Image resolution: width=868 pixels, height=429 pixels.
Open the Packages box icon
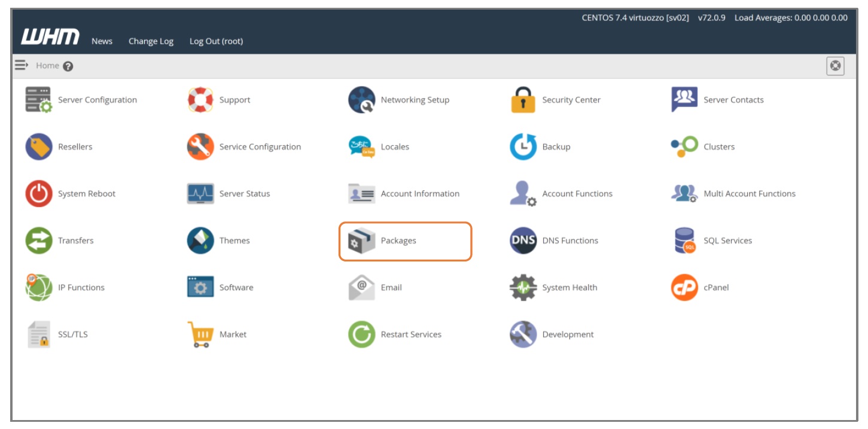coord(362,241)
